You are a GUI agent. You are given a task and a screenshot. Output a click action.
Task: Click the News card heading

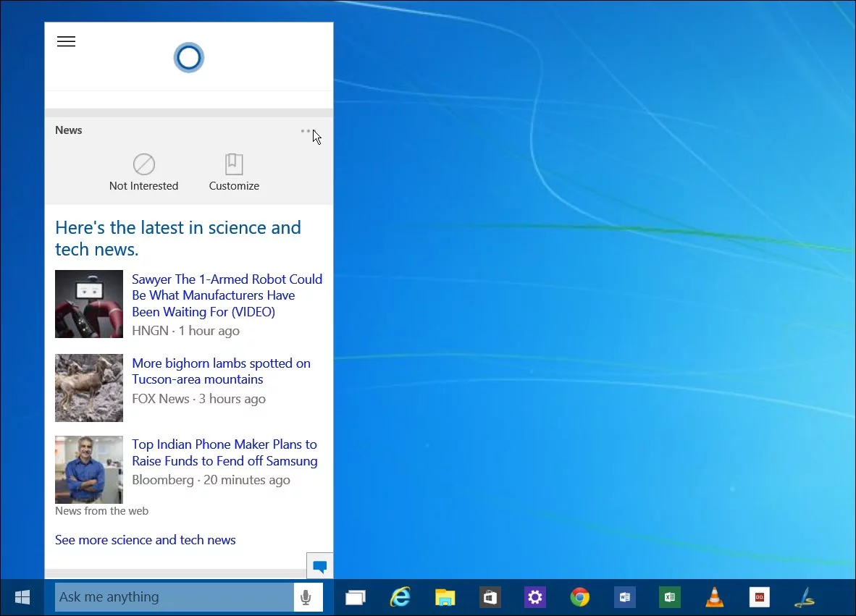coord(68,130)
